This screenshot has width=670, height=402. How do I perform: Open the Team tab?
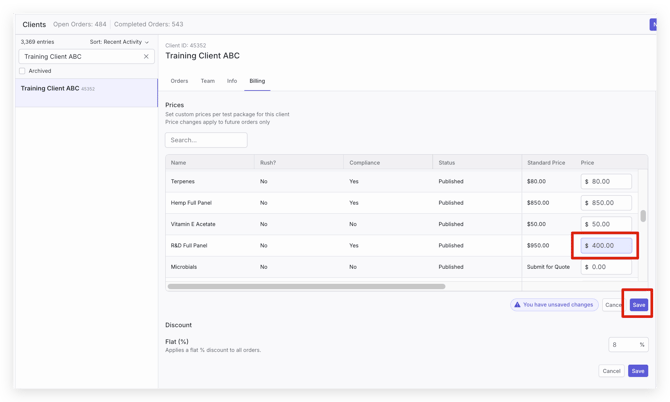[x=207, y=81]
